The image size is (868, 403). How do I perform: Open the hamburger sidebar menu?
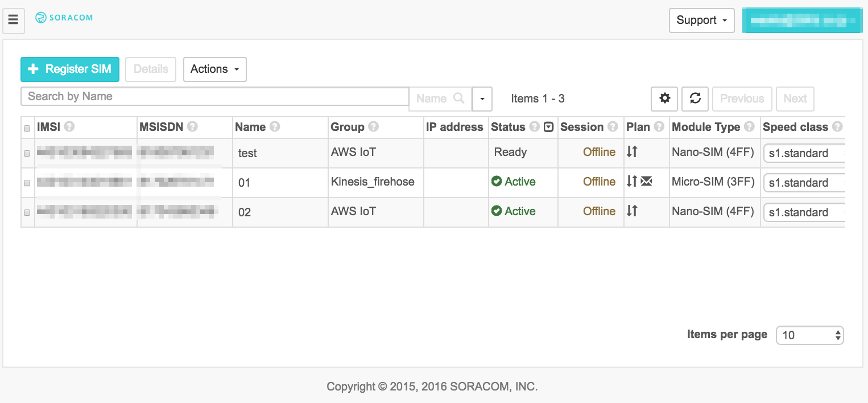tap(13, 20)
